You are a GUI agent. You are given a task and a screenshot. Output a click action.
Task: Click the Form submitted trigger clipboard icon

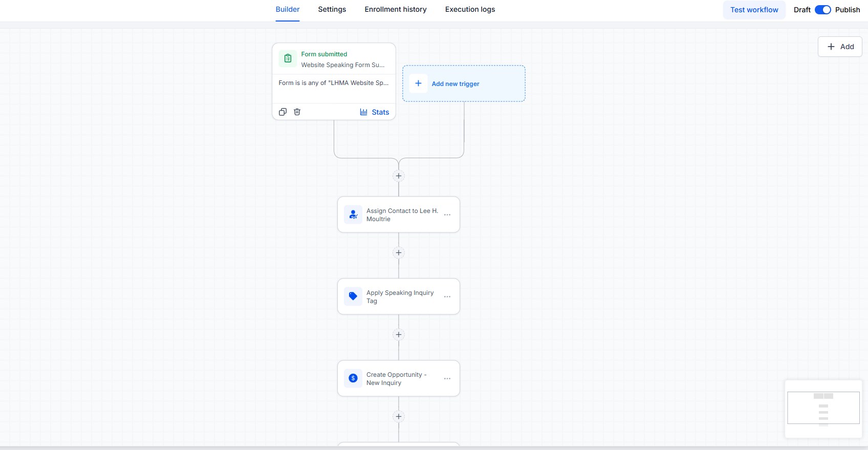[288, 58]
